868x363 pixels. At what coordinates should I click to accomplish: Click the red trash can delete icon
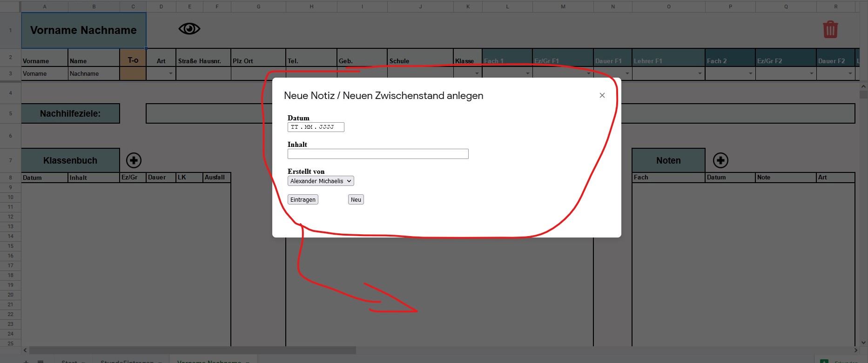point(830,29)
